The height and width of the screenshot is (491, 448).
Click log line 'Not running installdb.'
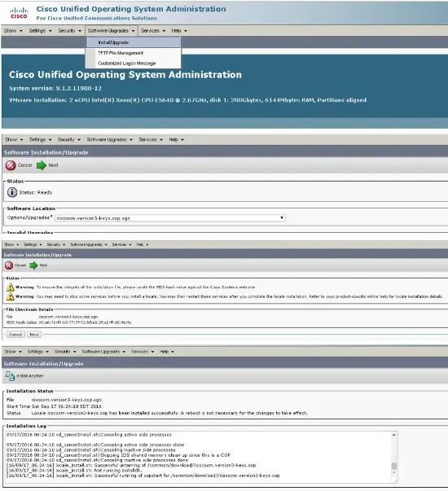coord(75,471)
